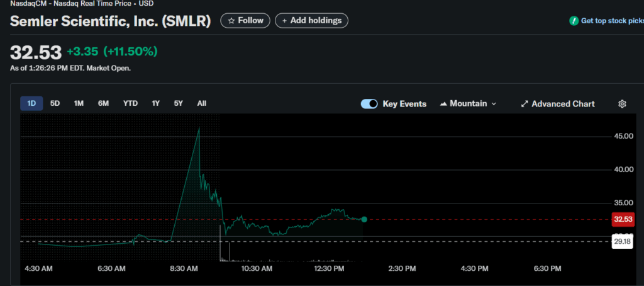The height and width of the screenshot is (286, 644).
Task: Toggle the Key Events switch
Action: tap(369, 104)
